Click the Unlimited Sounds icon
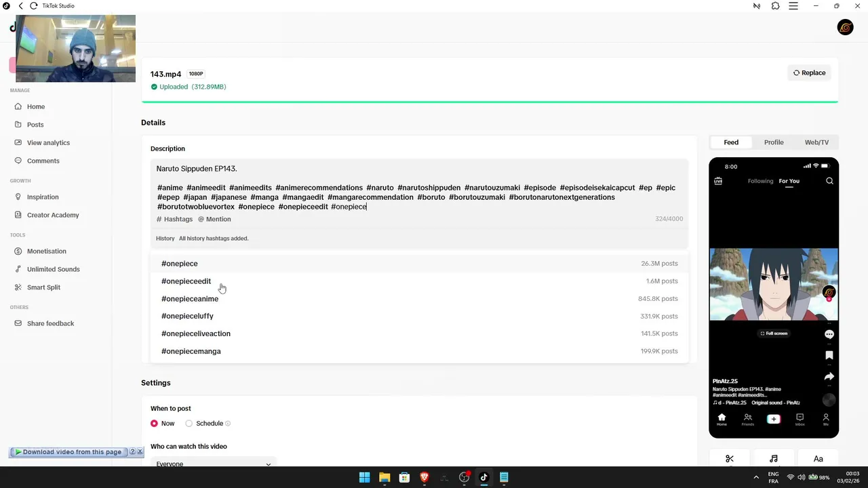 (20, 269)
